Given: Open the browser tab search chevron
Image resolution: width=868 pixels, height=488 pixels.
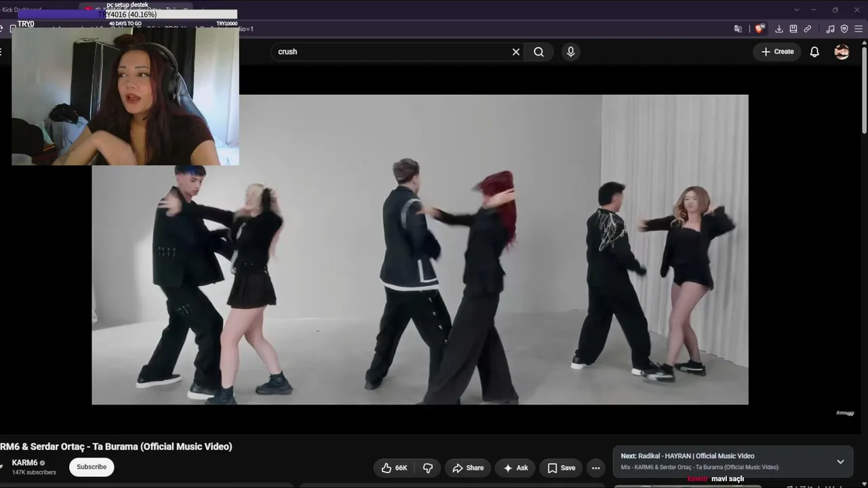Looking at the screenshot, I should tap(796, 9).
